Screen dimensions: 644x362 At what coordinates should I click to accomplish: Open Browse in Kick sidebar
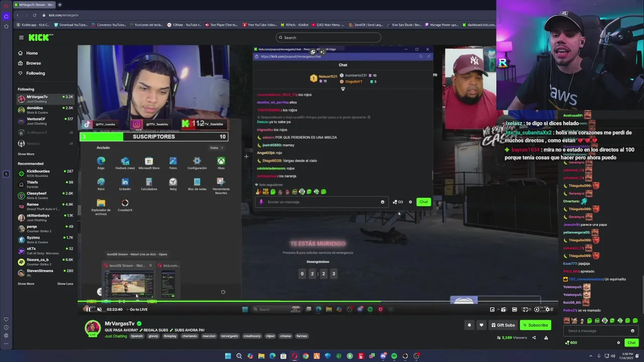33,63
